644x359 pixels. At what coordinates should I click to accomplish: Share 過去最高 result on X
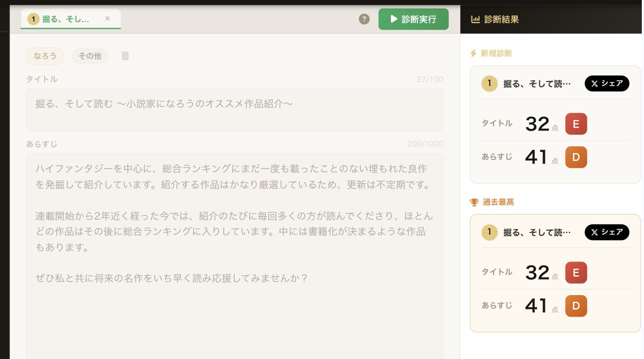click(x=607, y=232)
